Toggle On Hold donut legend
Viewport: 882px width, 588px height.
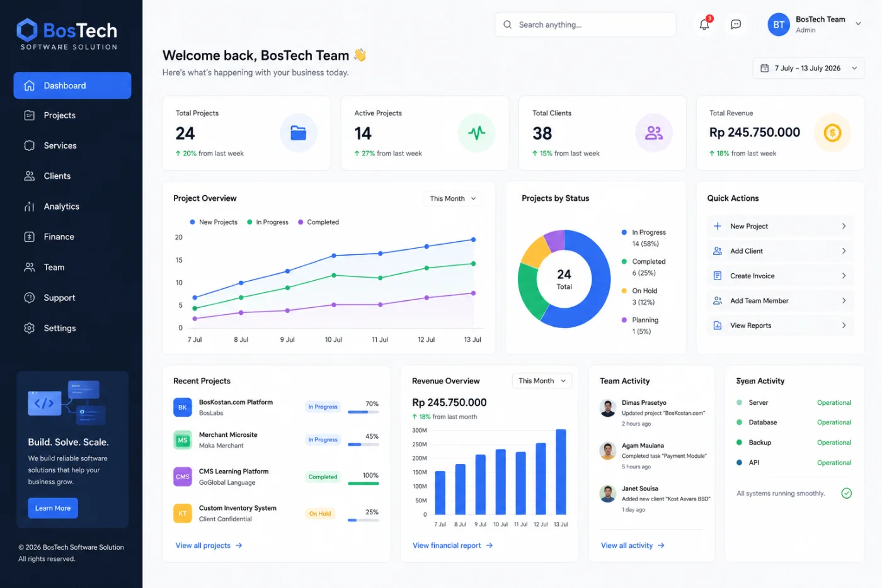tap(639, 297)
